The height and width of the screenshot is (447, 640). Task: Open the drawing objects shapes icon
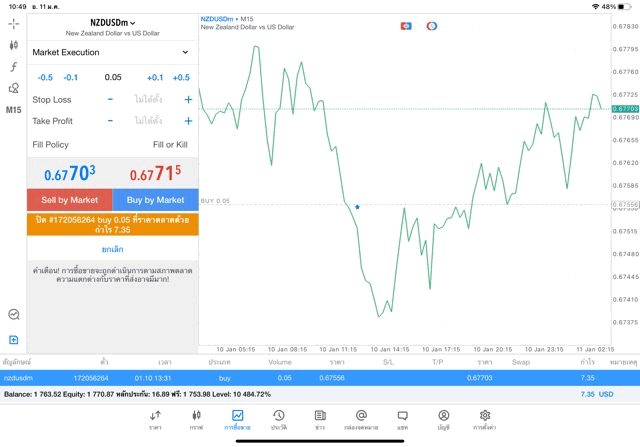(13, 88)
